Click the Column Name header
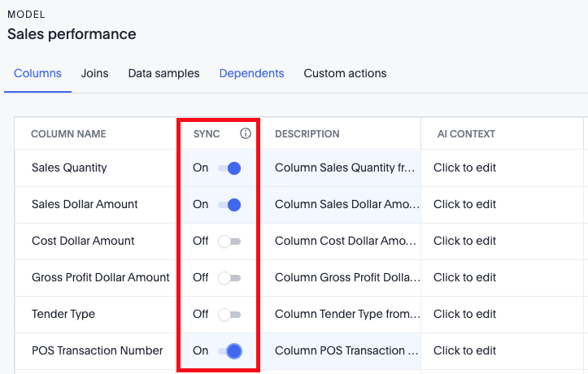588x374 pixels. point(68,134)
